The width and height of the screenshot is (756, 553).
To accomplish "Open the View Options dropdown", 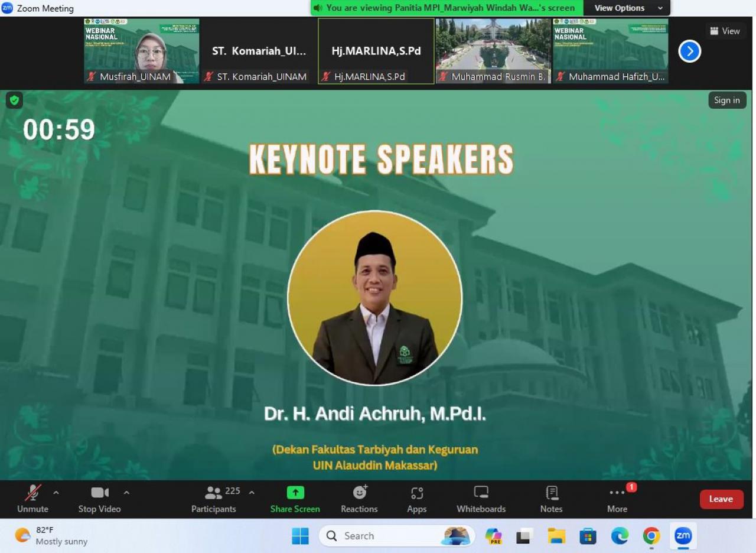I will tap(627, 8).
